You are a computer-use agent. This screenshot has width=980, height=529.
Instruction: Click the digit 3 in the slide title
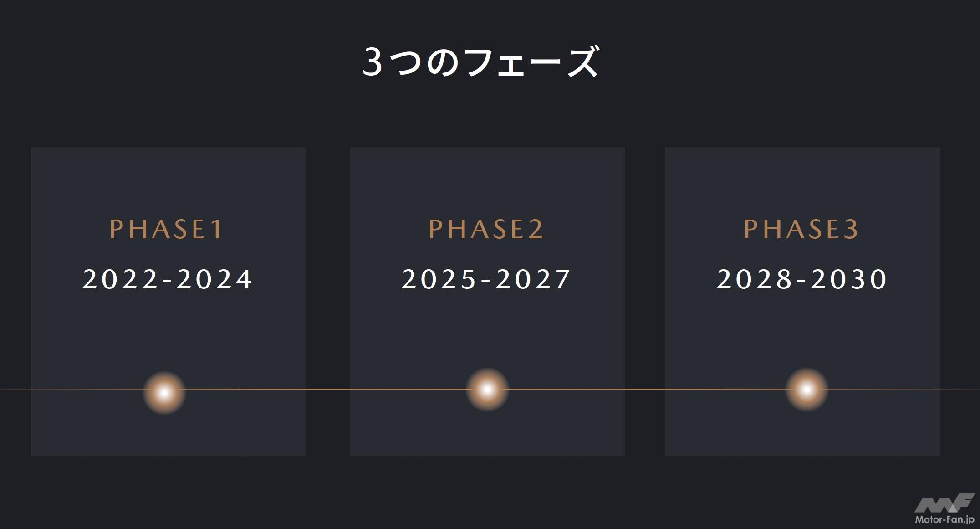(x=373, y=62)
